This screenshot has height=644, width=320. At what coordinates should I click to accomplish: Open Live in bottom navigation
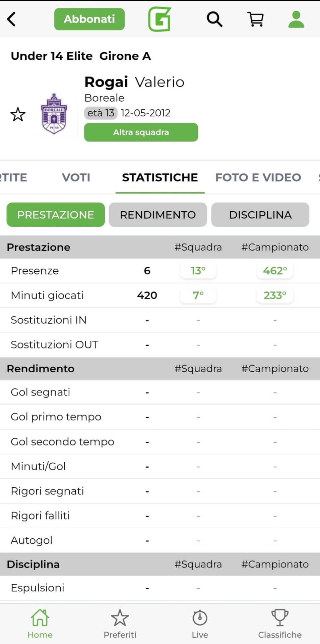(200, 624)
